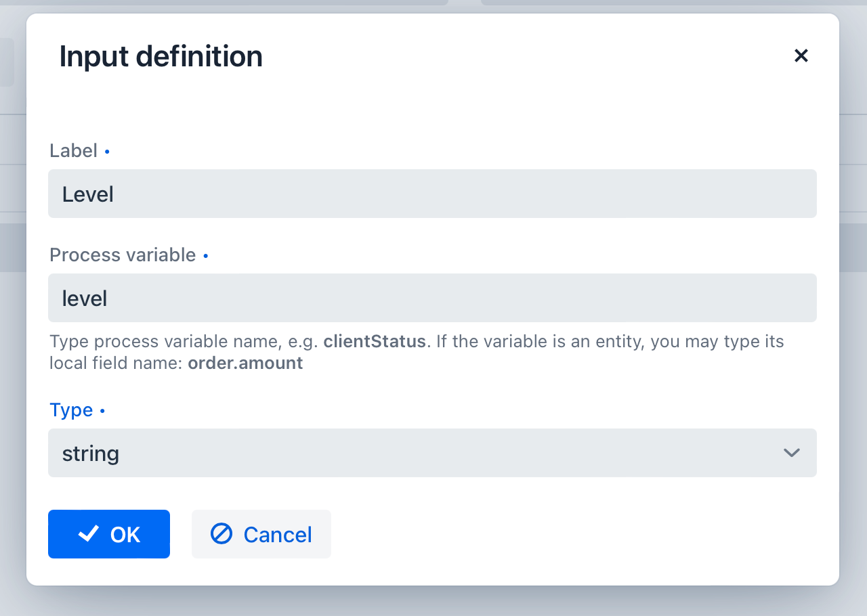Viewport: 867px width, 616px height.
Task: Cancel the input definition
Action: [261, 534]
